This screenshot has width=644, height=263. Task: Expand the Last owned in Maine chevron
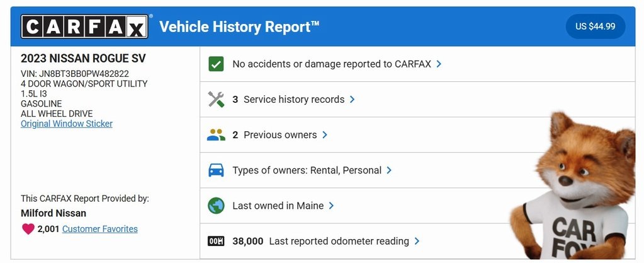tap(331, 206)
